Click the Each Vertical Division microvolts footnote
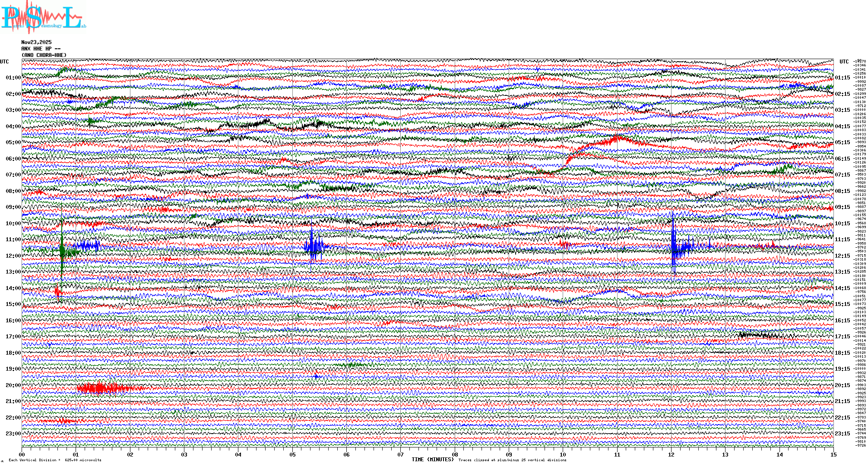The width and height of the screenshot is (868, 466). point(55,460)
